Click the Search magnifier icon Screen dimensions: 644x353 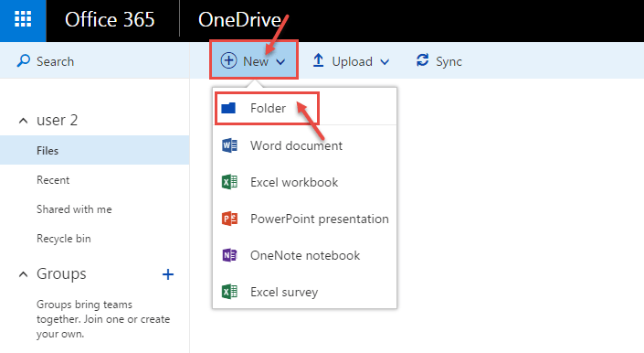click(24, 61)
